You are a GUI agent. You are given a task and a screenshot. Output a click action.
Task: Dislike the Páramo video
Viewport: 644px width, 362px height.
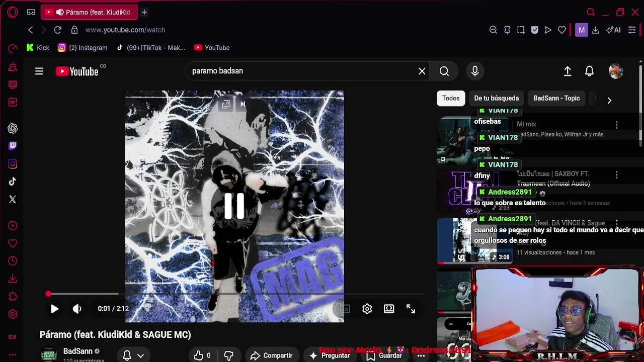click(x=228, y=355)
